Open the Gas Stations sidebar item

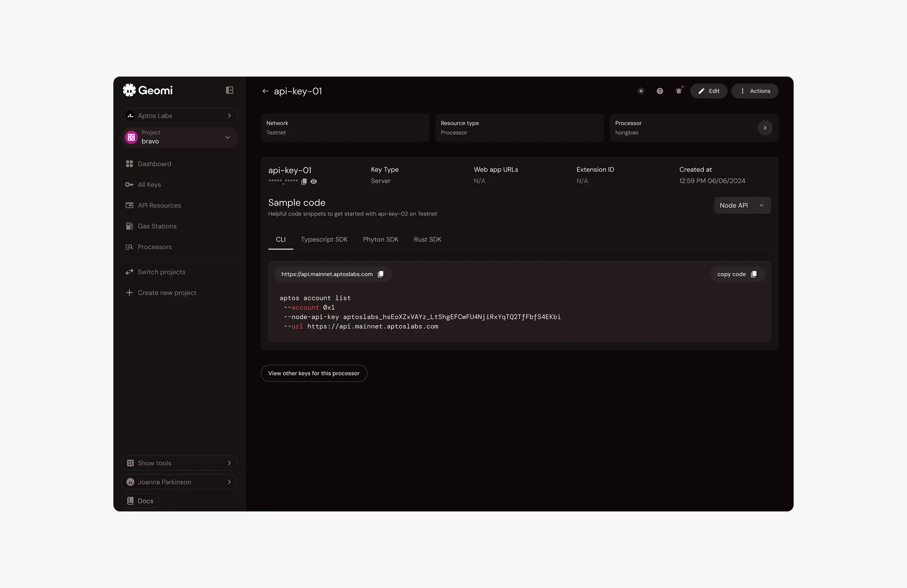[157, 226]
